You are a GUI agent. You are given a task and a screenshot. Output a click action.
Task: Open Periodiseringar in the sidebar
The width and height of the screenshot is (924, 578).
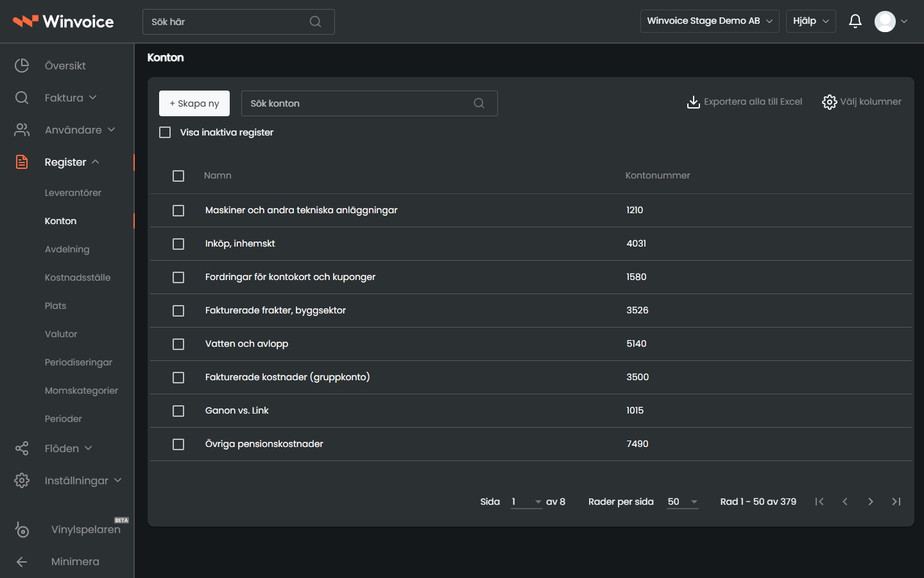78,362
